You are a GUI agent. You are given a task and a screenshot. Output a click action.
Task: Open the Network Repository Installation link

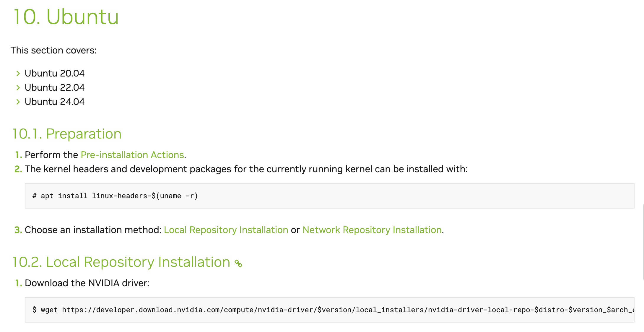pos(372,230)
